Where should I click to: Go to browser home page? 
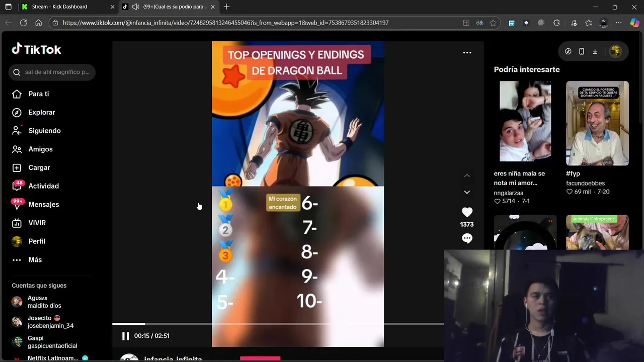[x=38, y=23]
